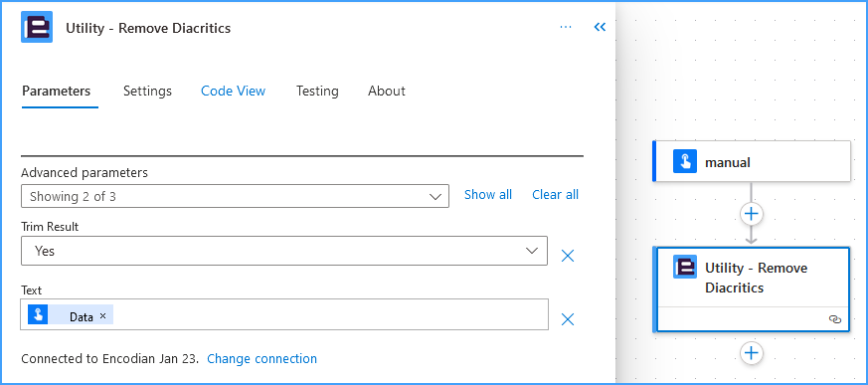The height and width of the screenshot is (385, 868).
Task: Click the Encodian icon in panel header
Action: (37, 27)
